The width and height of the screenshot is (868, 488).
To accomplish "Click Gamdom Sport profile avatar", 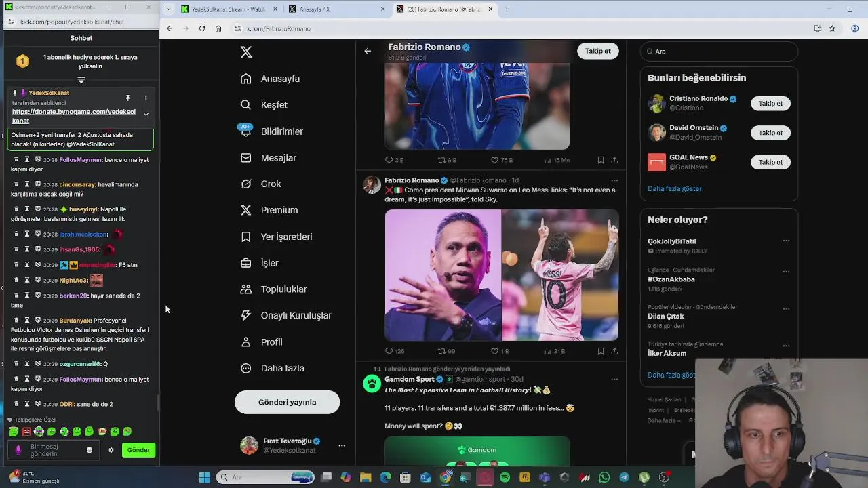I will point(372,384).
